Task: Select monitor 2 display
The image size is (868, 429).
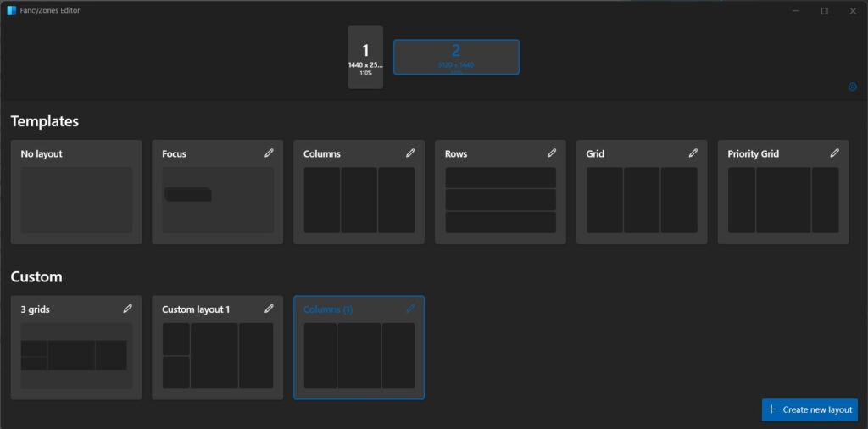Action: coord(456,57)
